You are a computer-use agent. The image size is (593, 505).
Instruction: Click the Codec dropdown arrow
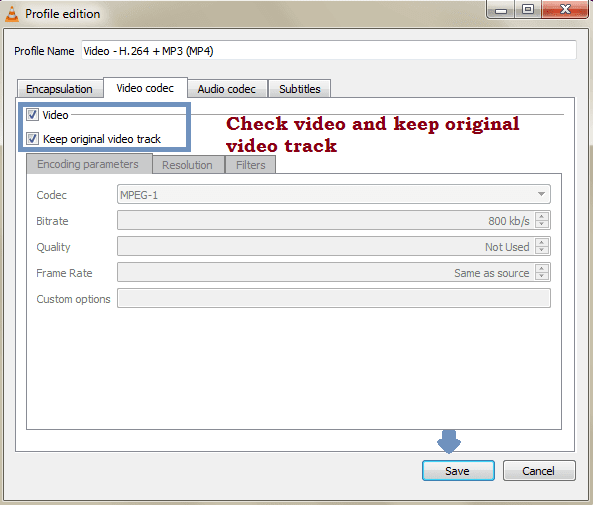tap(541, 194)
